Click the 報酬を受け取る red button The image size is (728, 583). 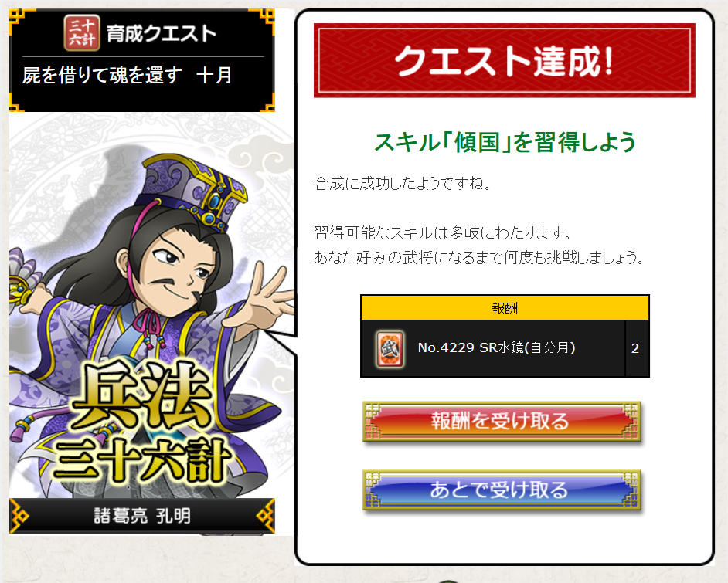point(502,421)
